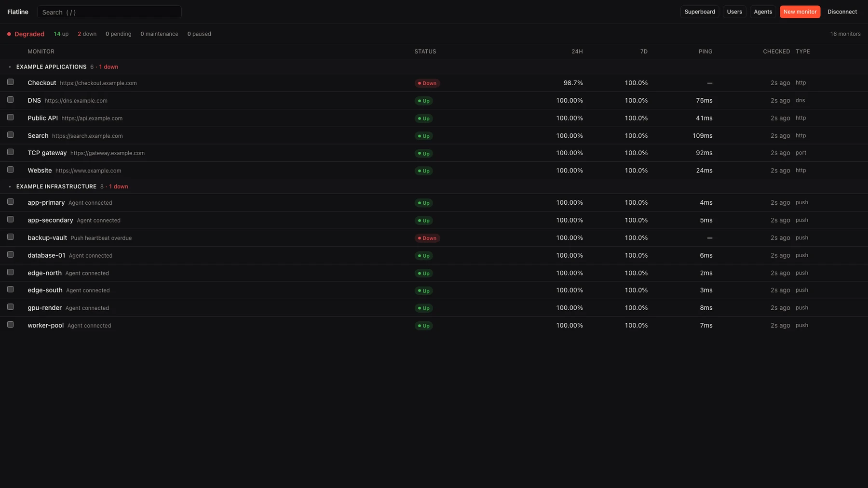Click the Down badge on backup-vault row
Image resolution: width=868 pixels, height=488 pixels.
(427, 238)
